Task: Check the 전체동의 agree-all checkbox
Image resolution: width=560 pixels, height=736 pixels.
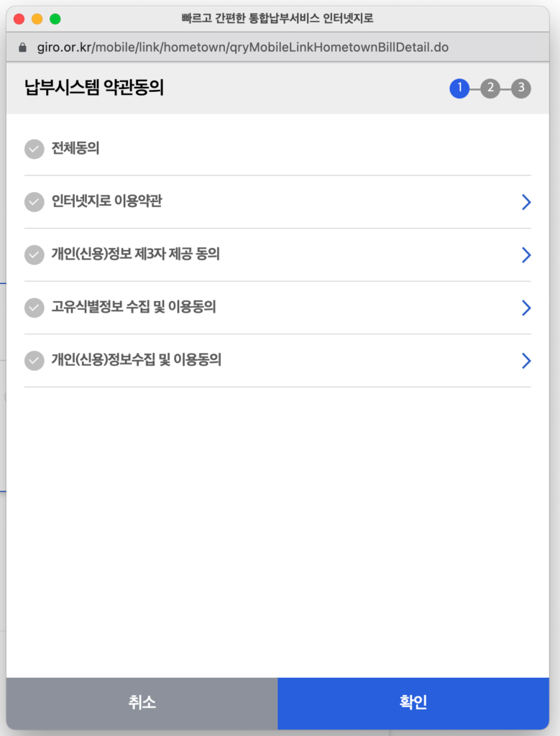Action: (35, 149)
